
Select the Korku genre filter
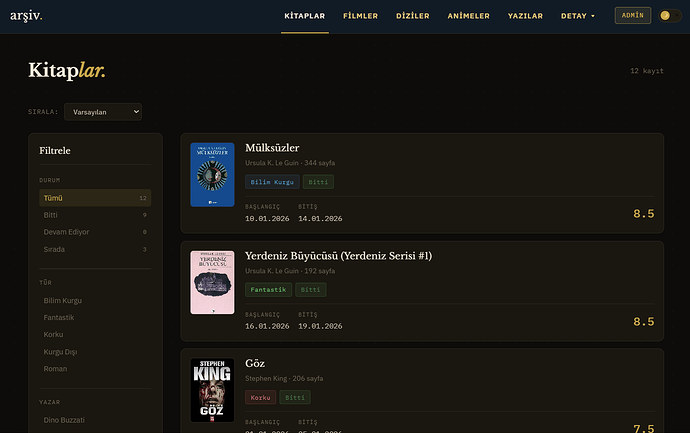pyautogui.click(x=56, y=334)
